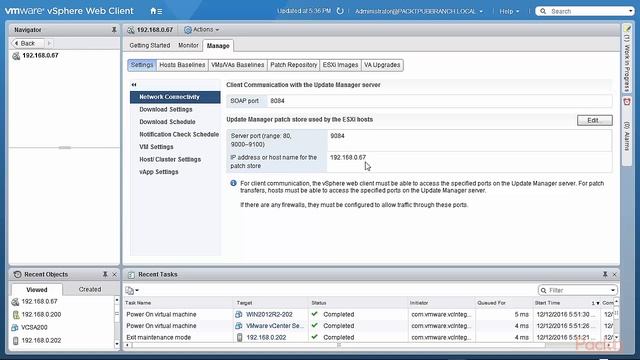This screenshot has height=360, width=640.
Task: Open VMs/VAs Baselines tab
Action: click(x=238, y=65)
